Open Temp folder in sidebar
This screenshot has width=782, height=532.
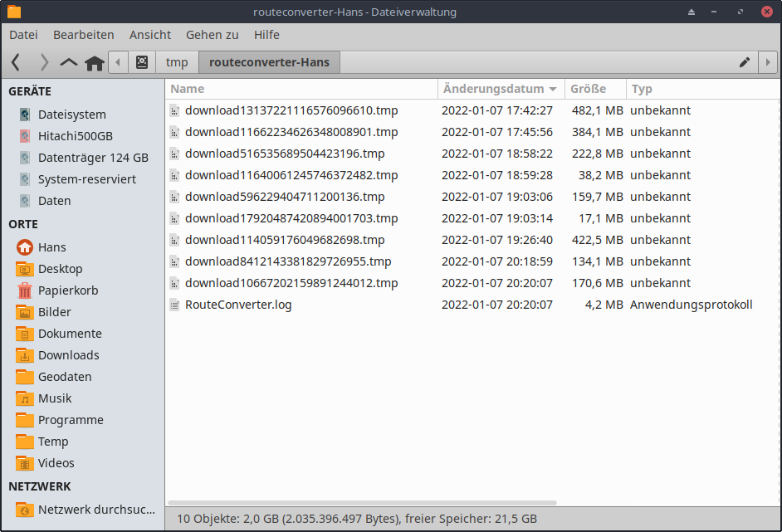click(53, 442)
